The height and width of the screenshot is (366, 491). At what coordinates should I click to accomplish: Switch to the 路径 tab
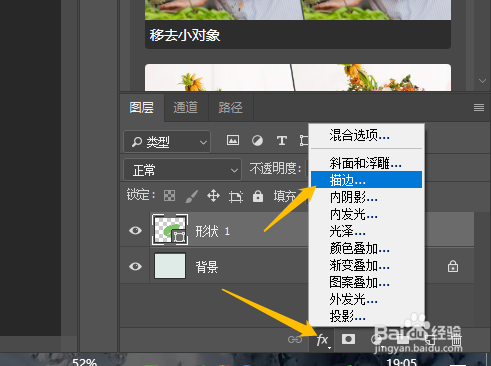click(x=231, y=108)
